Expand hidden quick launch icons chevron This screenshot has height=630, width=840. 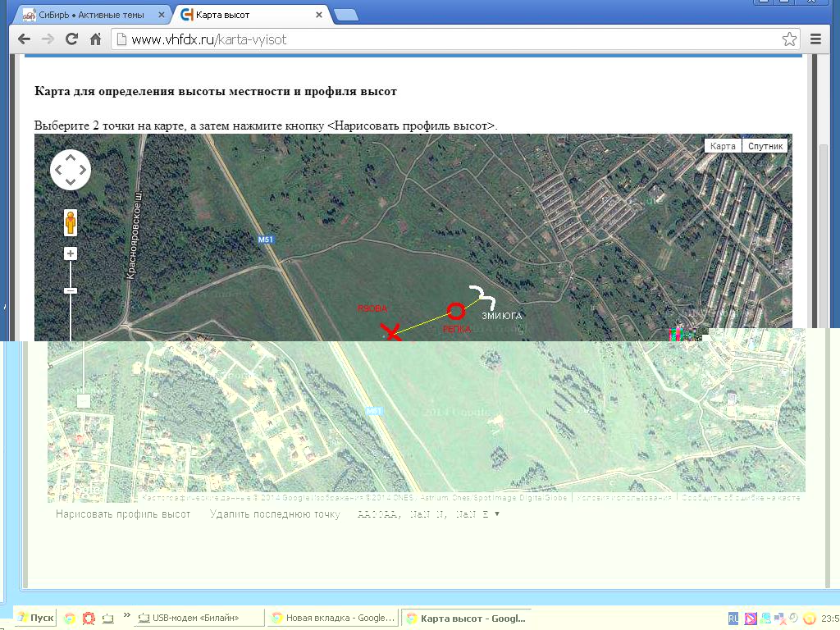126,614
